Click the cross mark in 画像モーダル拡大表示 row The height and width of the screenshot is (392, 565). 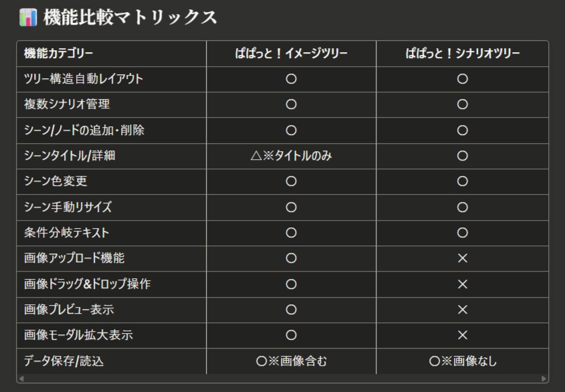(462, 335)
